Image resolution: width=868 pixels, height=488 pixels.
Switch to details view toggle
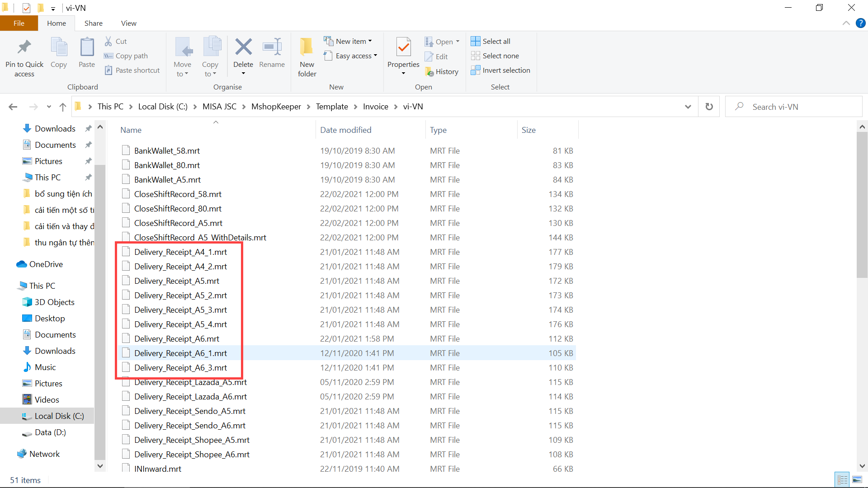click(x=842, y=480)
